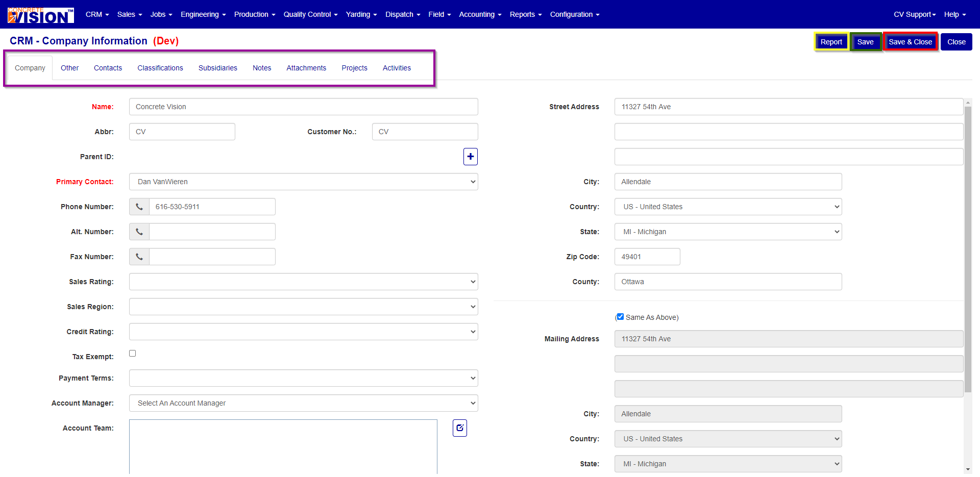
Task: Click the street address City field
Action: point(728,182)
